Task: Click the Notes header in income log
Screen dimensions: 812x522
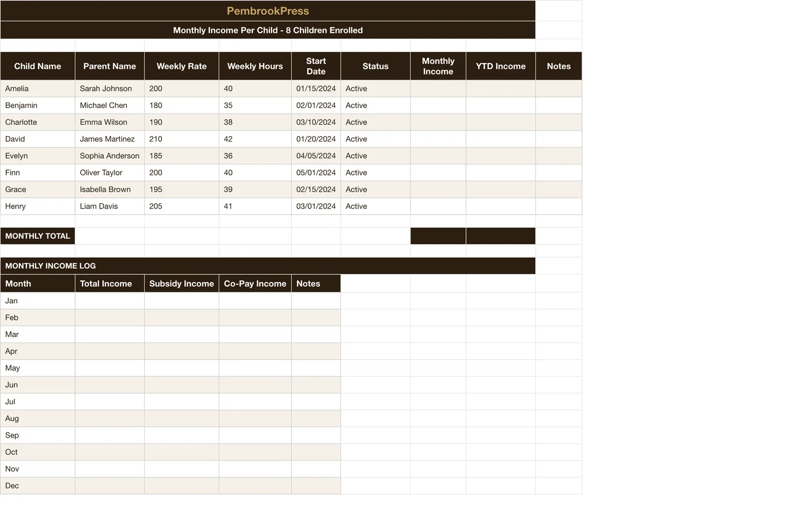Action: coord(316,284)
